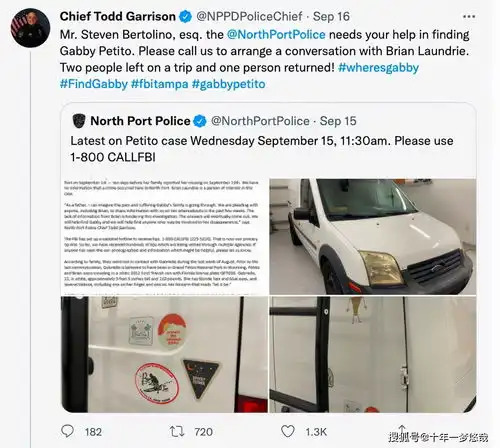Share the tweet via the share arrow icon
The width and height of the screenshot is (500, 448).
pos(402,430)
